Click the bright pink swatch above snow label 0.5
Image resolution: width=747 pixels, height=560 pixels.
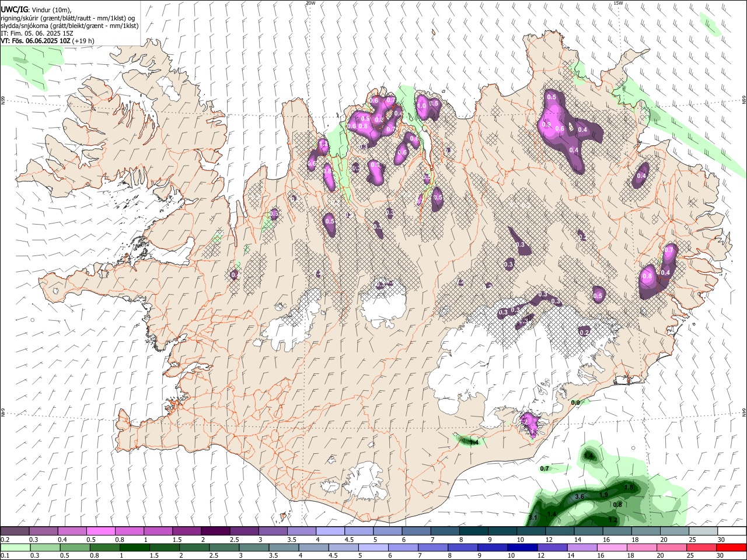coord(100,531)
